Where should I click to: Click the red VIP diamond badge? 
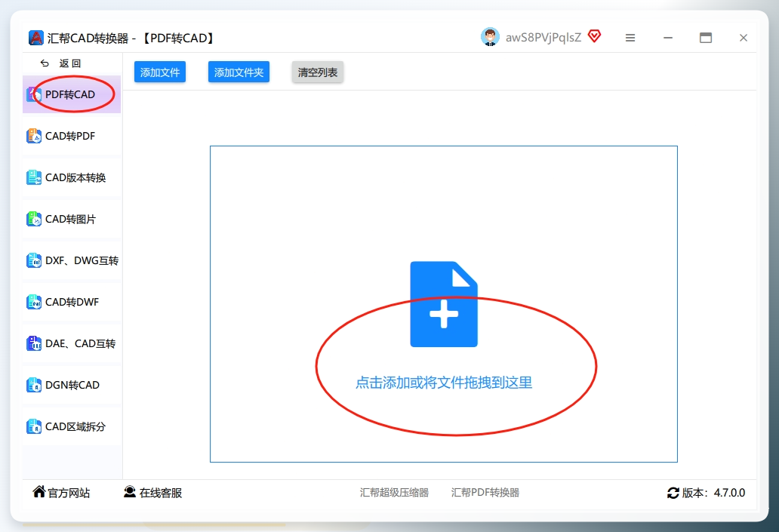[x=594, y=36]
